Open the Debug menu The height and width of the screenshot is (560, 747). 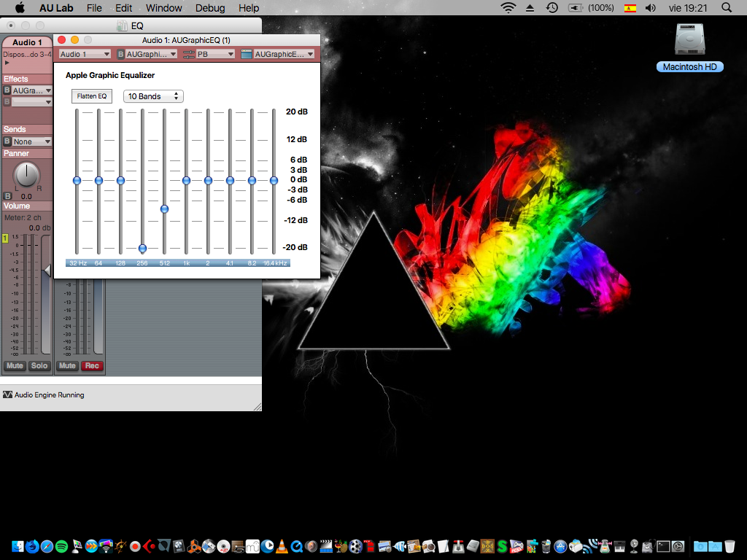coord(210,8)
